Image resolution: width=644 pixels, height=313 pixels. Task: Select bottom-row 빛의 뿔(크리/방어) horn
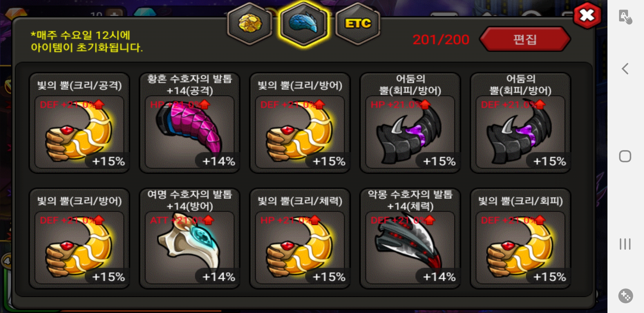click(79, 239)
